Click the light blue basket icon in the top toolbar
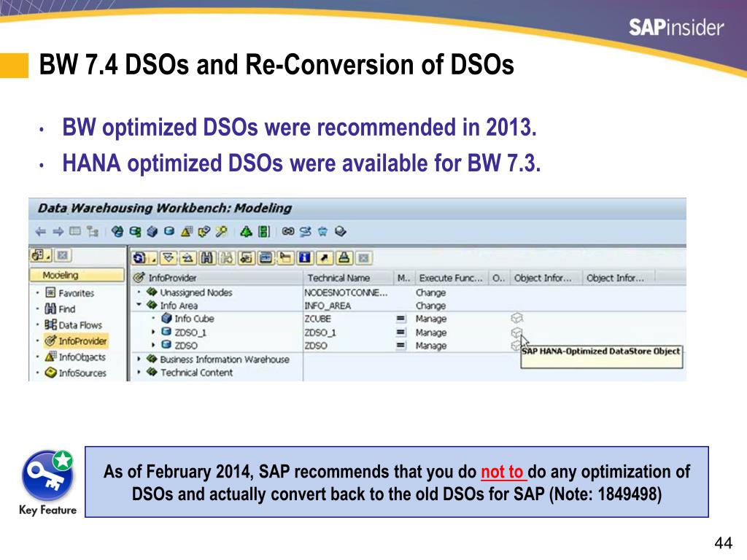The height and width of the screenshot is (560, 747). click(x=322, y=232)
